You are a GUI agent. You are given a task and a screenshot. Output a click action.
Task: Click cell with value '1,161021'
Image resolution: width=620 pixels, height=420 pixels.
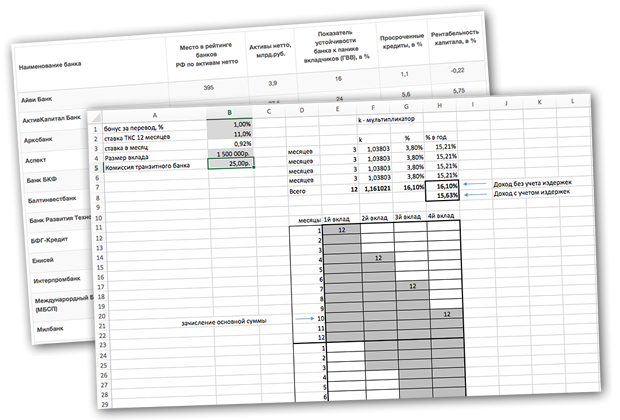click(x=376, y=189)
